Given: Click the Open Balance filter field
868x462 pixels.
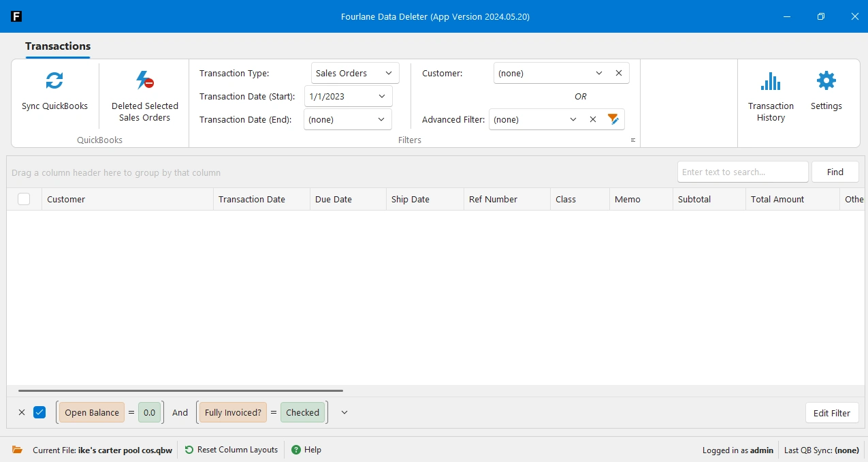Looking at the screenshot, I should coord(92,412).
